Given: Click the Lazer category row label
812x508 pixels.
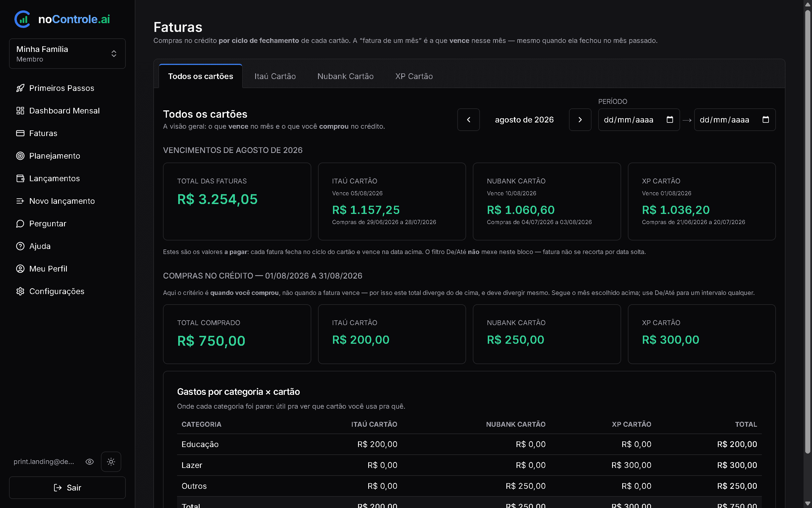Looking at the screenshot, I should [192, 465].
